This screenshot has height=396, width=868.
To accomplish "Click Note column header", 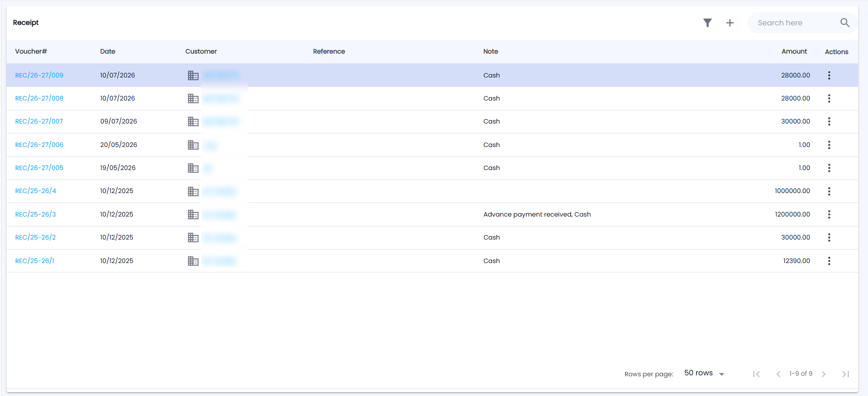I will pyautogui.click(x=491, y=51).
